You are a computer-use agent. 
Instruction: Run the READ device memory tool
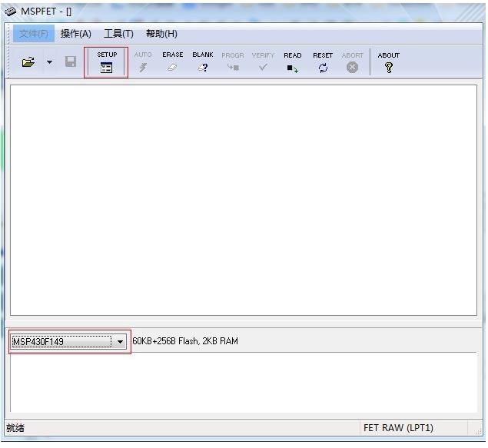293,62
